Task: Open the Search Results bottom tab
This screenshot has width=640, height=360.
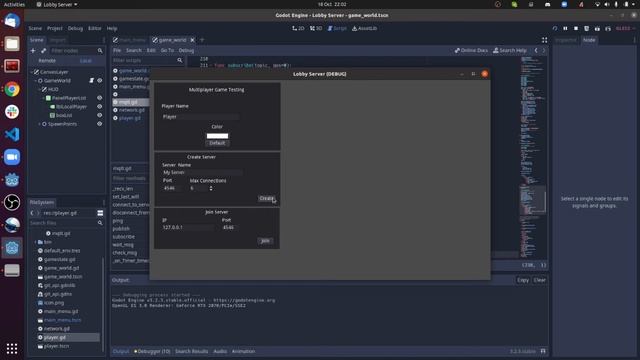Action: [191, 351]
